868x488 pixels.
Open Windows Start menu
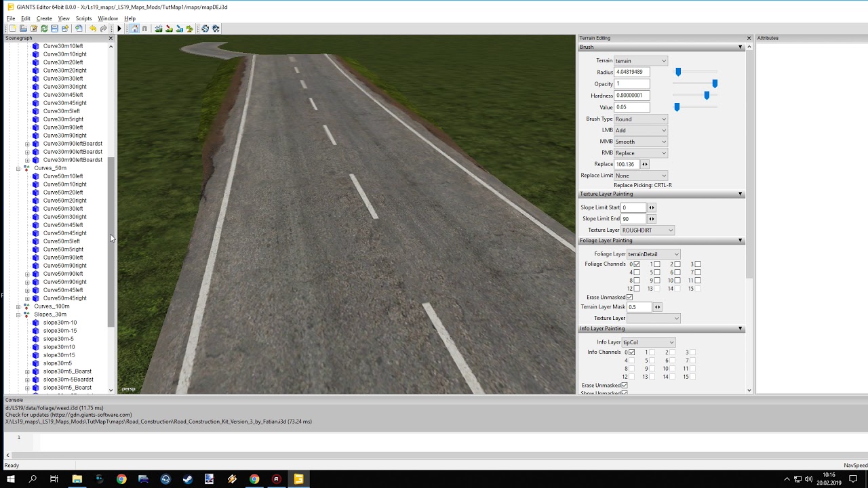[x=11, y=479]
